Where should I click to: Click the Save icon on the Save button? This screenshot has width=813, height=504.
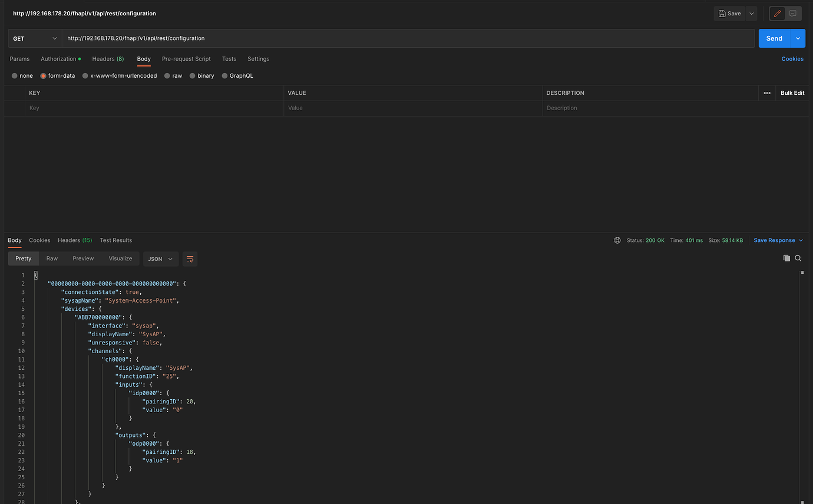(x=722, y=13)
